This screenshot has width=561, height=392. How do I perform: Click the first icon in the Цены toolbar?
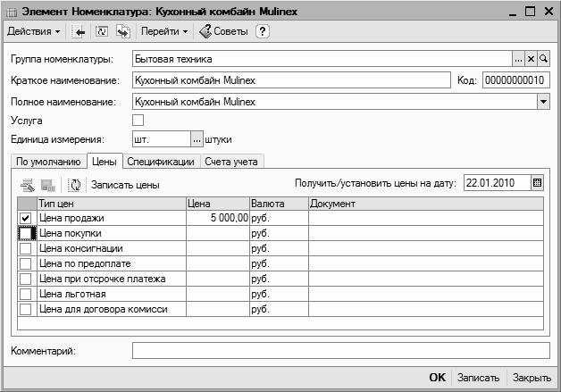click(x=27, y=185)
